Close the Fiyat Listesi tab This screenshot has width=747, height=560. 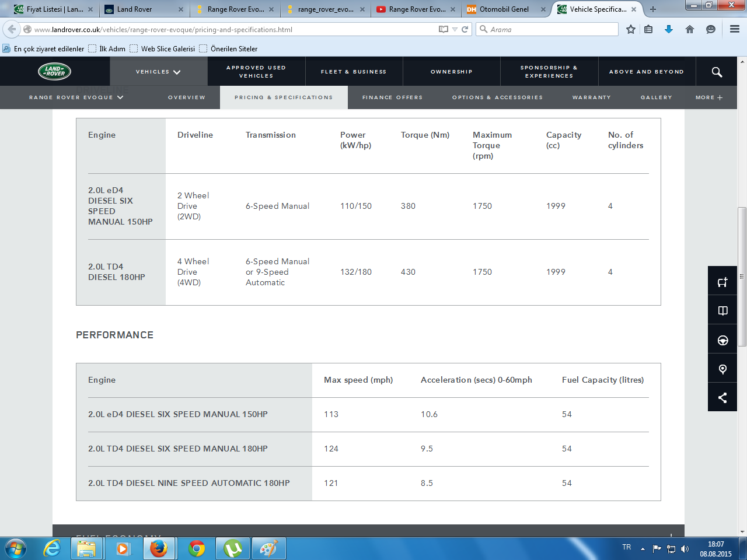pos(90,9)
